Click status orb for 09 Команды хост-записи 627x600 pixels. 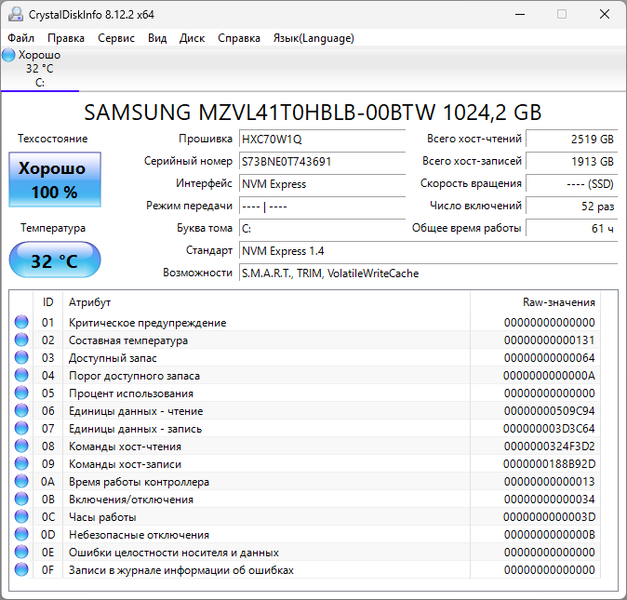[22, 464]
